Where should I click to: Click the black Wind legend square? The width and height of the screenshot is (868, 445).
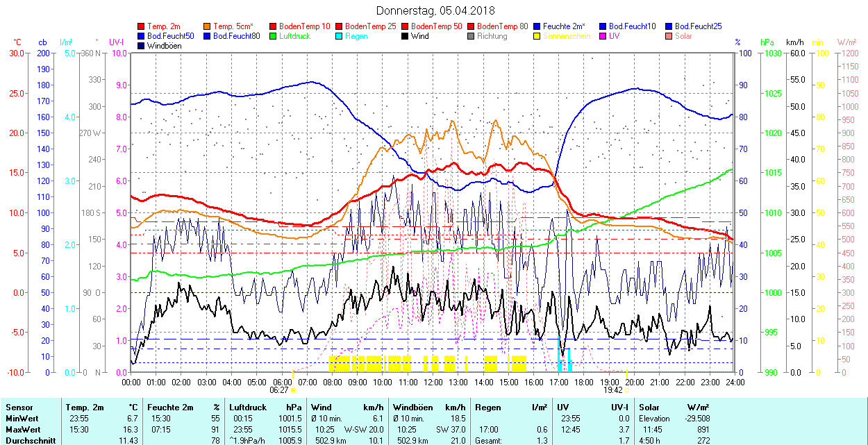[x=406, y=36]
